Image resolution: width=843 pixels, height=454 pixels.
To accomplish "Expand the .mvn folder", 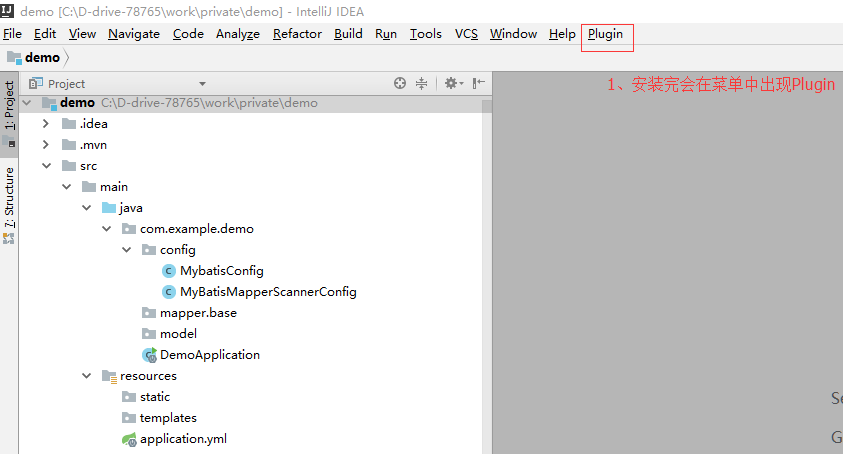I will tap(46, 145).
